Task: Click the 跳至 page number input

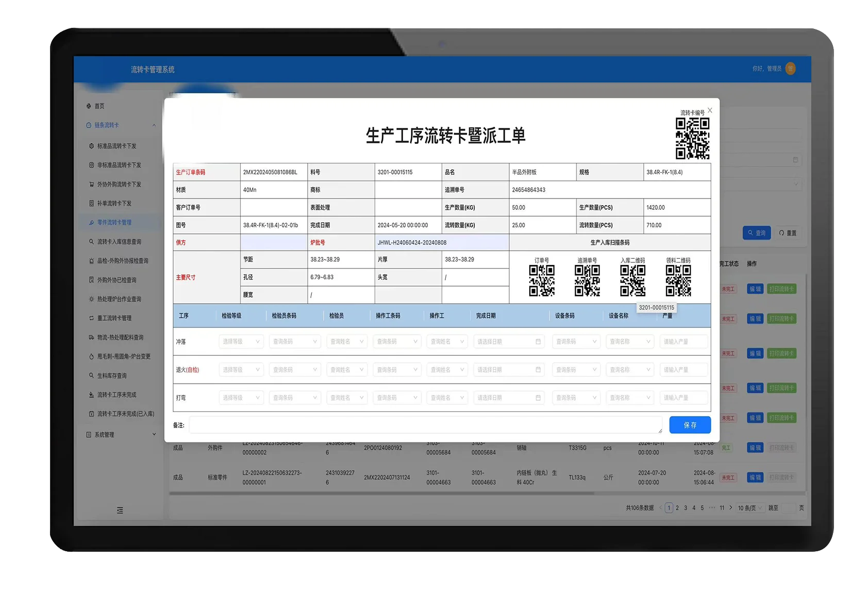Action: click(x=789, y=508)
